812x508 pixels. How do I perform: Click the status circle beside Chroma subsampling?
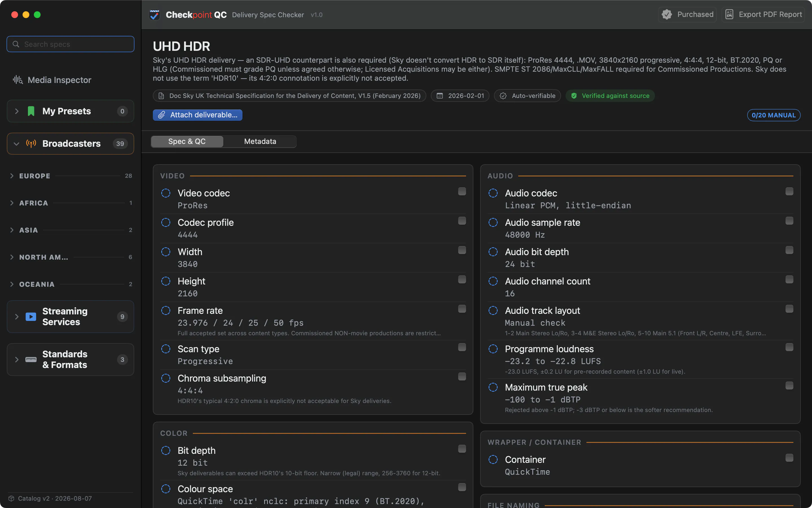click(166, 378)
